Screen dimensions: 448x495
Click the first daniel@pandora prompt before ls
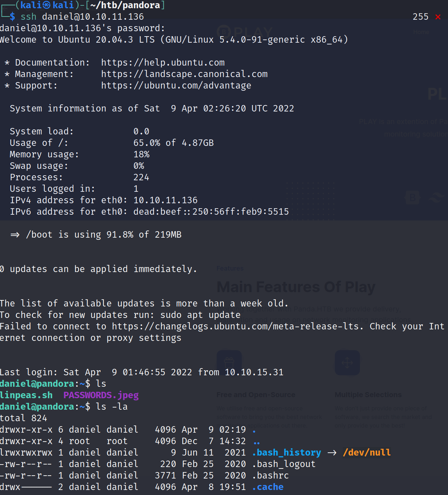[x=45, y=384]
